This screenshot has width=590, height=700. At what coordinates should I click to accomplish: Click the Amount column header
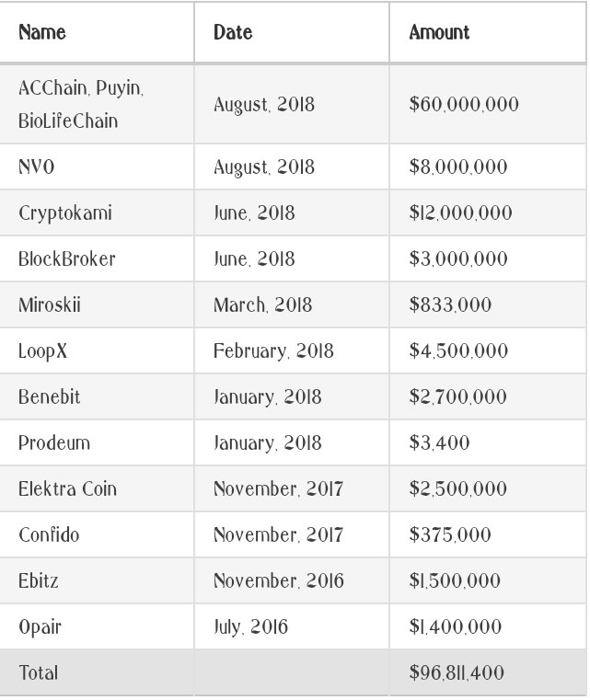[x=439, y=32]
